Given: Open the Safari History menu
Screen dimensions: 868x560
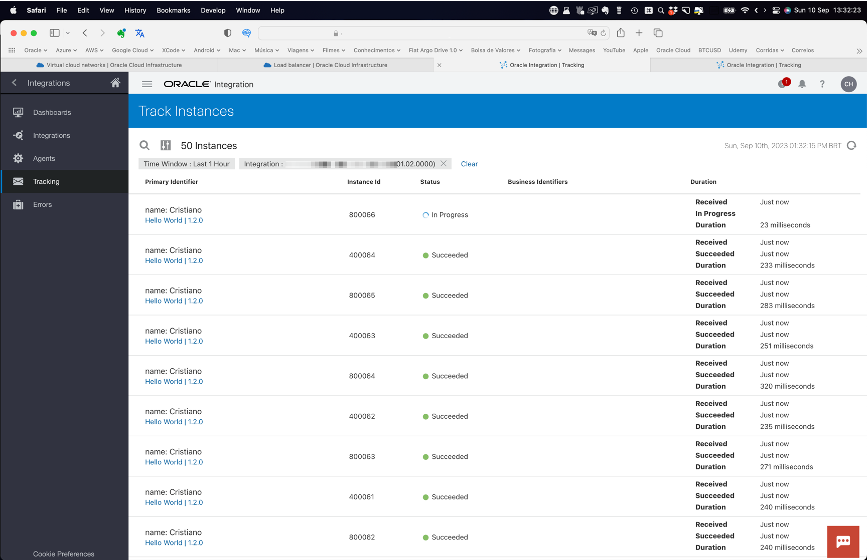Looking at the screenshot, I should coord(135,10).
